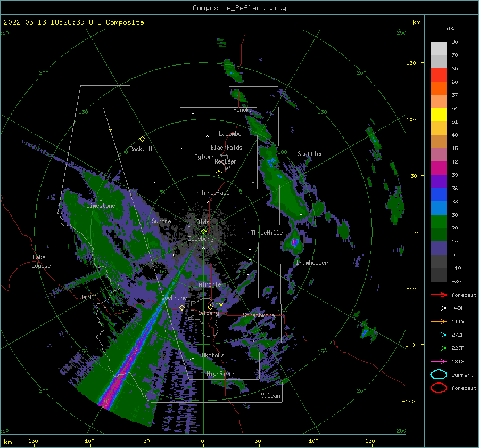This screenshot has width=479, height=448.
Task: Pick the purple 39-36 dBZ legend swatch
Action: pos(439,181)
